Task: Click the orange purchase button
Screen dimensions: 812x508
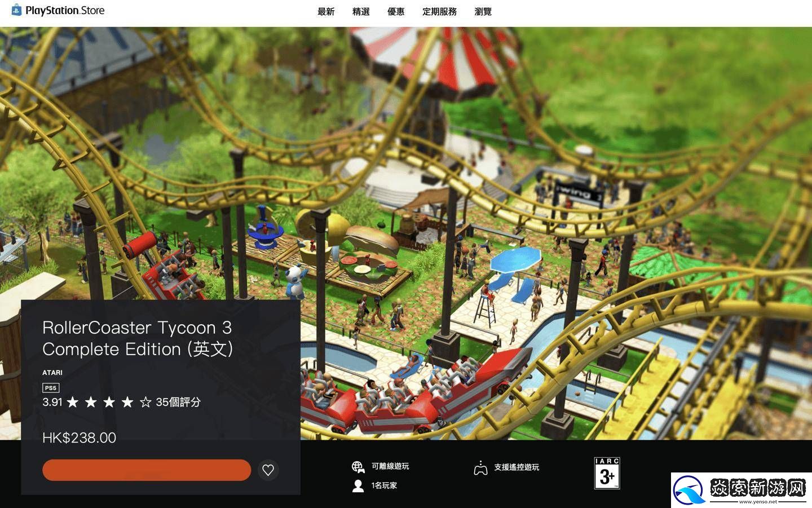Action: (x=146, y=470)
